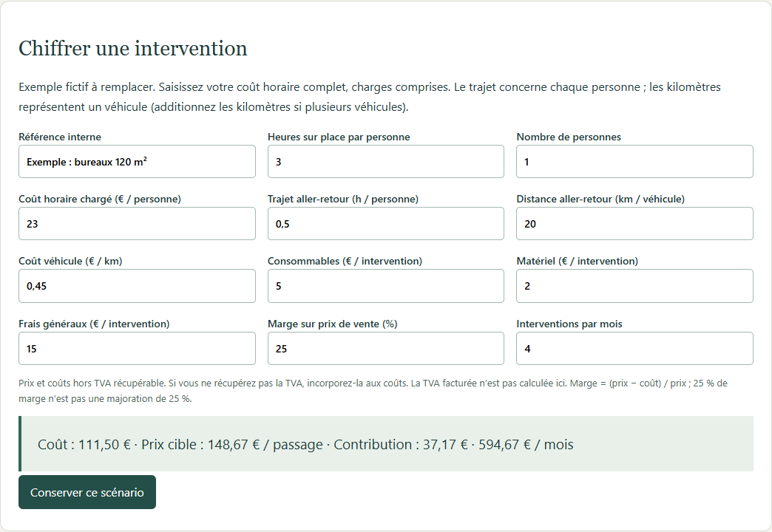The image size is (772, 532).
Task: Click the Coût véhicule (€ / km) label
Action: [x=70, y=261]
